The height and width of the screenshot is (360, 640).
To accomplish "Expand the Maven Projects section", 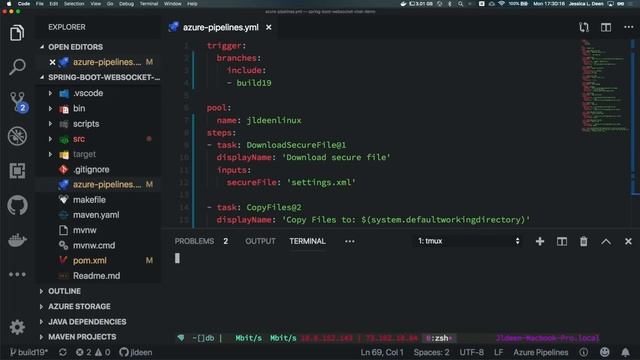I will pos(82,337).
